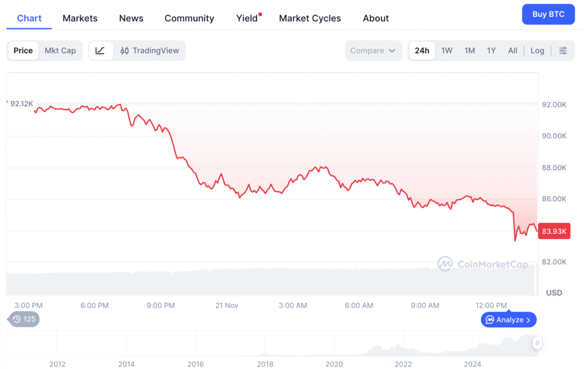
Task: Click the Buy BTC button
Action: click(548, 14)
